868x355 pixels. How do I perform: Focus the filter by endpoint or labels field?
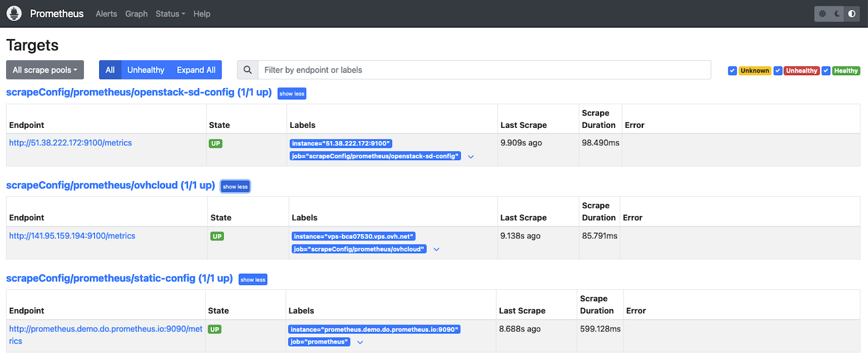[484, 70]
